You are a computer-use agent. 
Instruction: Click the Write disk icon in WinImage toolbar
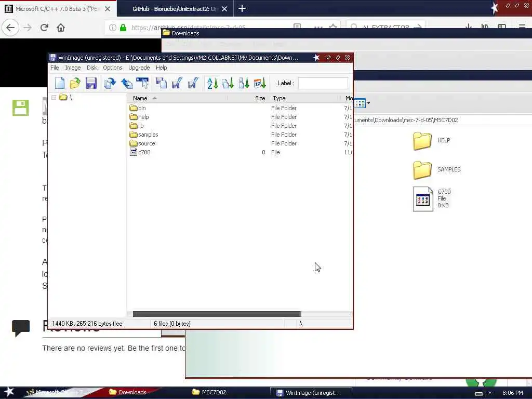click(x=177, y=83)
